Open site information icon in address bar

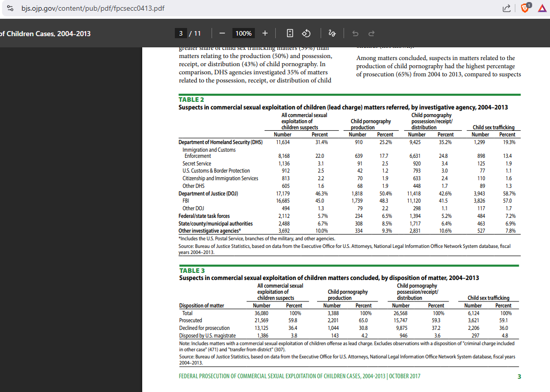click(10, 9)
